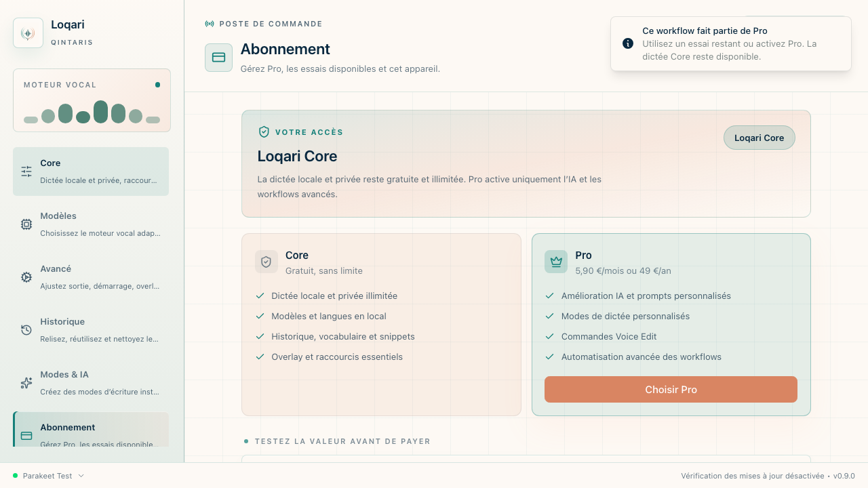This screenshot has width=868, height=488.
Task: Click the sliders icon beside Core
Action: tap(26, 171)
